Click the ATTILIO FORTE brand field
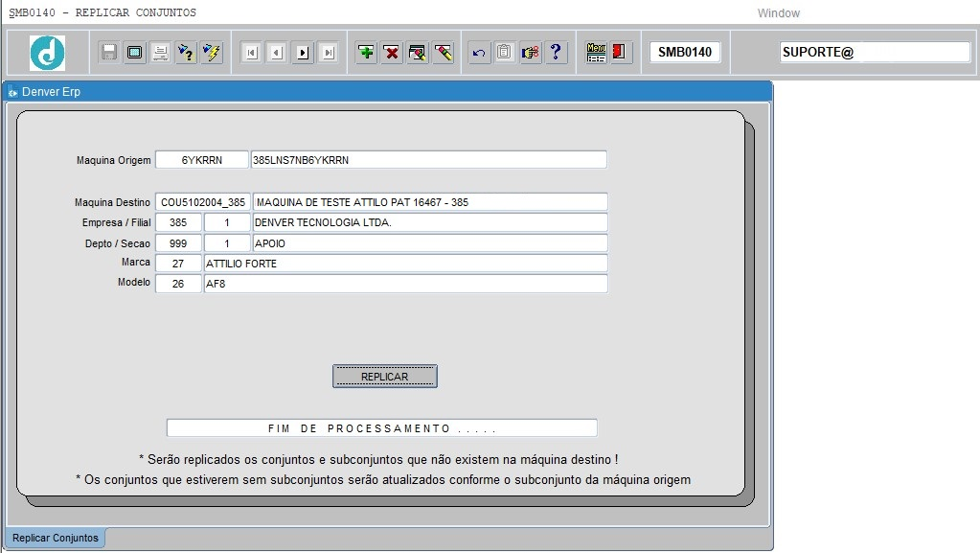Image resolution: width=980 pixels, height=553 pixels. click(x=405, y=264)
